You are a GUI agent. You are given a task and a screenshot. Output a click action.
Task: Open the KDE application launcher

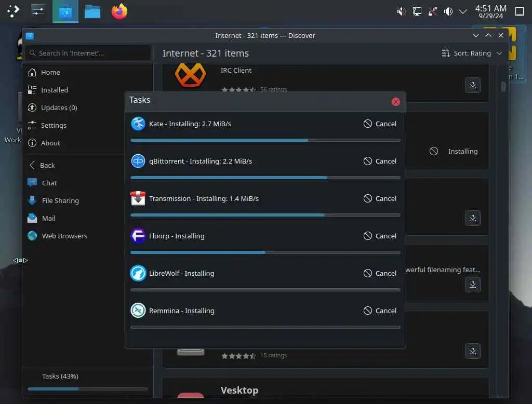(13, 11)
